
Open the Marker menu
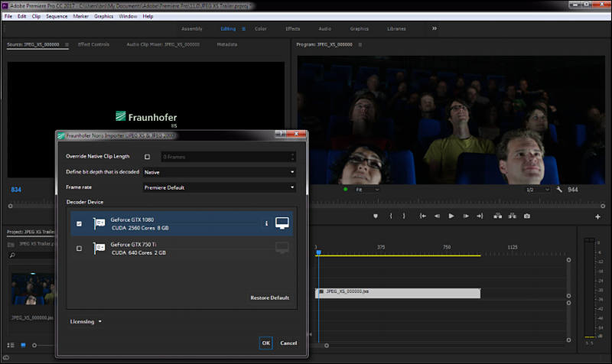coord(81,16)
